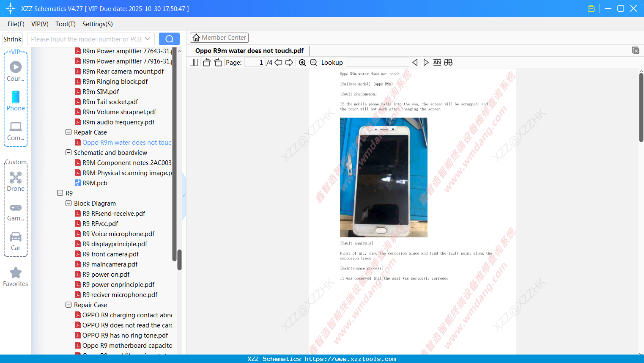
Task: Collapse the left panel with splitter handle
Action: [184, 196]
